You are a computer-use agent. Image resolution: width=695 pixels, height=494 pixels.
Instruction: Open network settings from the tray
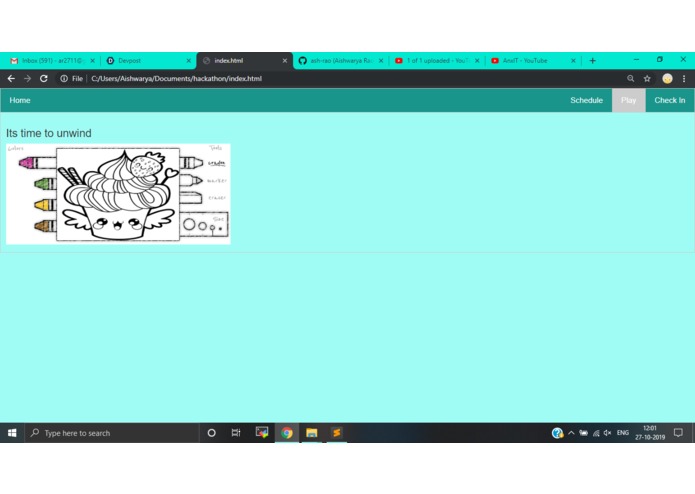[596, 433]
